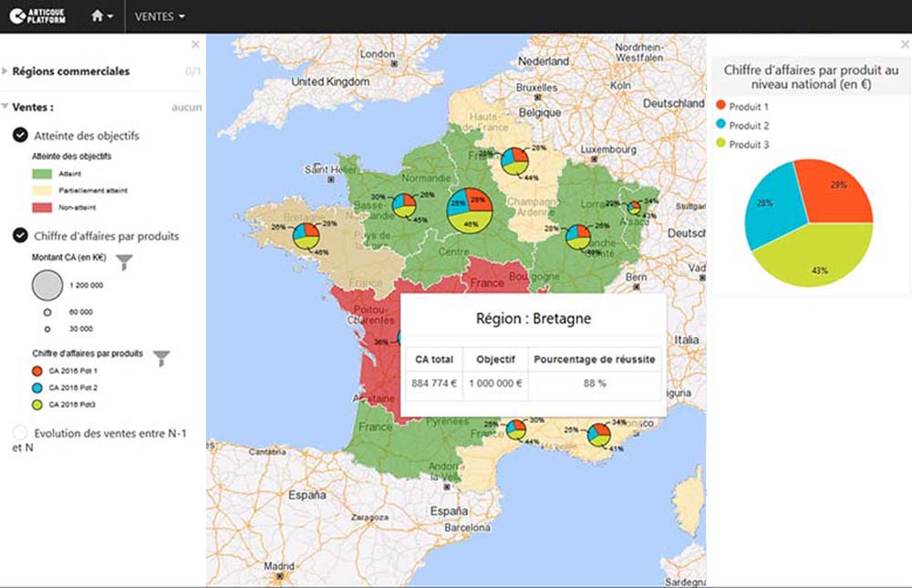
Task: Open the VENTES menu
Action: [160, 16]
